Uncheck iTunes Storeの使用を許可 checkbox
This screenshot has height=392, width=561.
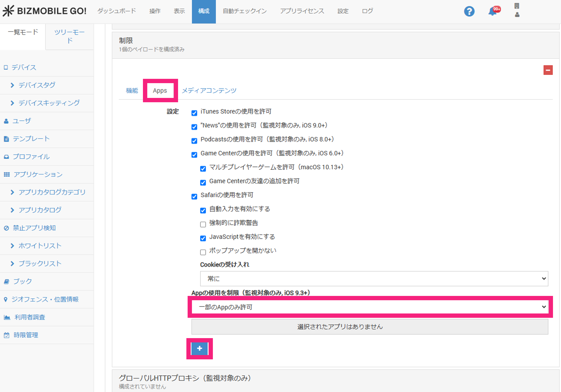point(194,113)
